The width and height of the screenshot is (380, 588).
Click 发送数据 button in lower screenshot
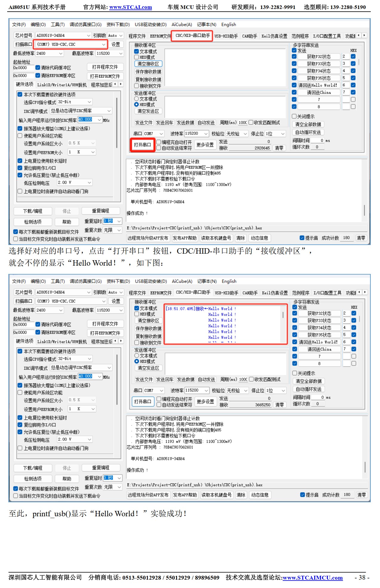[186, 379]
